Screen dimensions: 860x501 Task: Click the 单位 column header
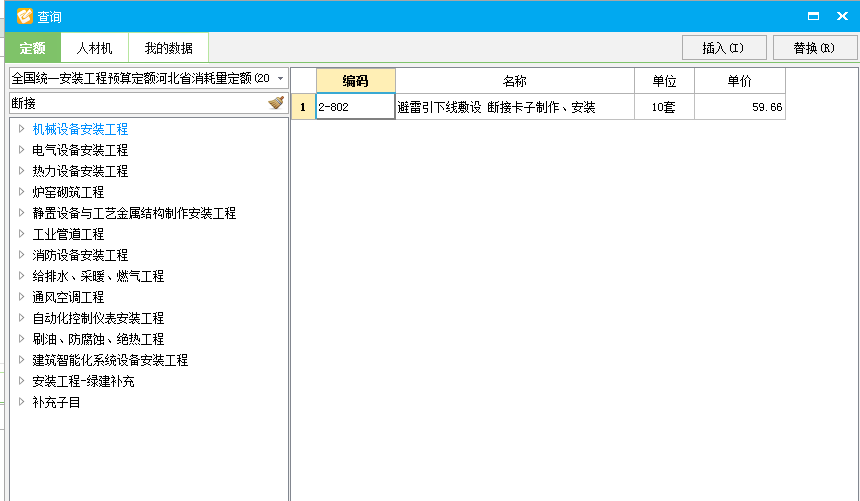tap(664, 81)
